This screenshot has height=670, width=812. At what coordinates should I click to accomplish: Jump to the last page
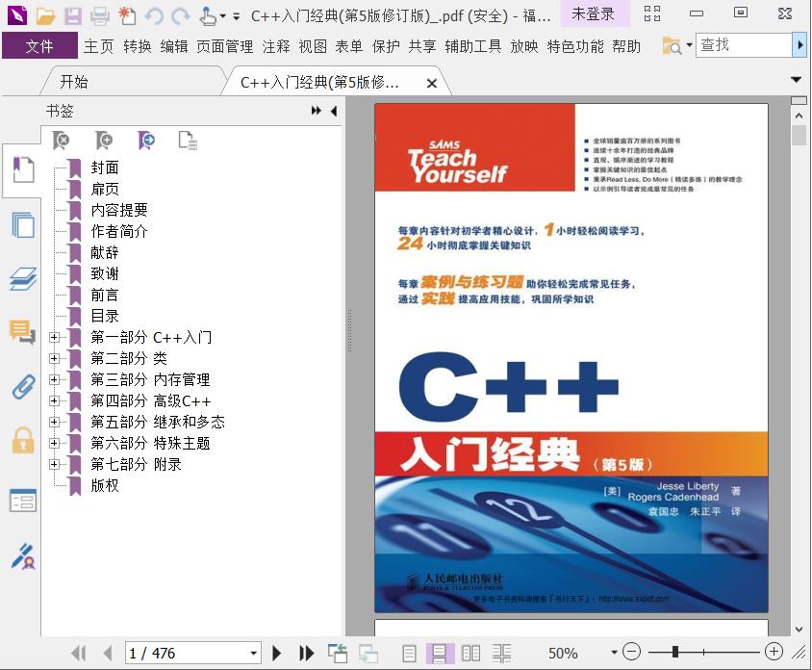click(x=306, y=654)
